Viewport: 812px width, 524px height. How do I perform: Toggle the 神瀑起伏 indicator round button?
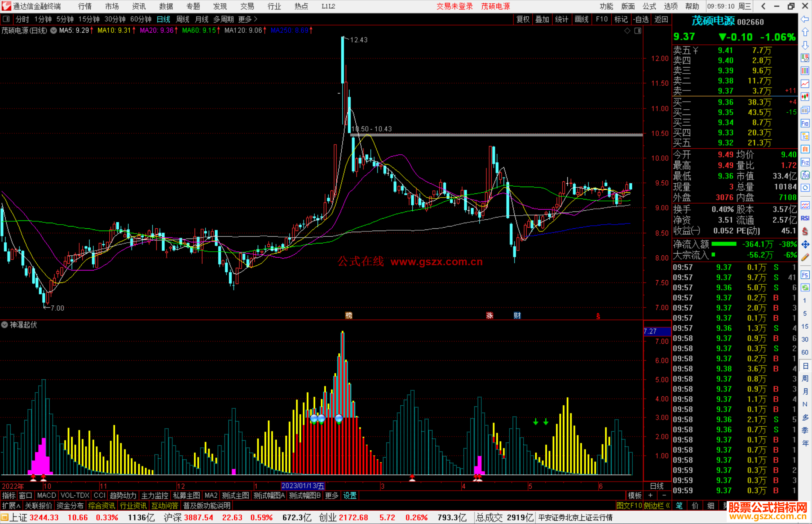5,325
